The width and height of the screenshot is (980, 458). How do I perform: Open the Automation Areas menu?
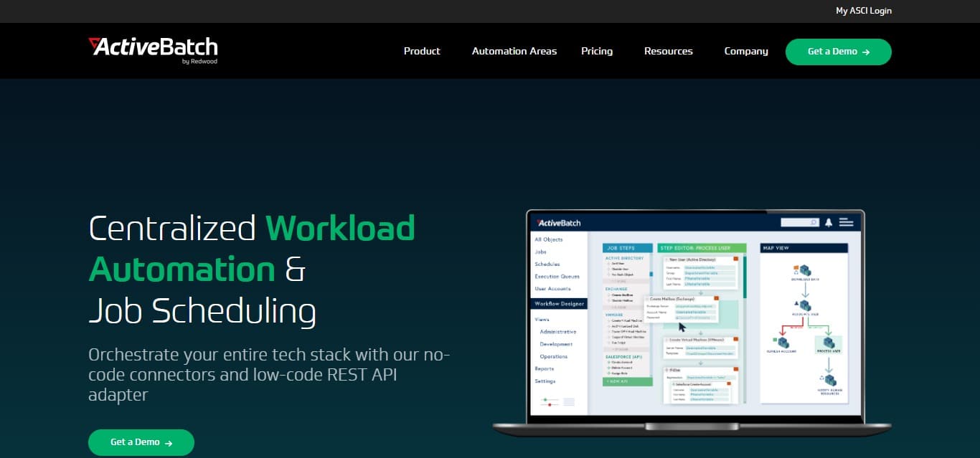514,51
